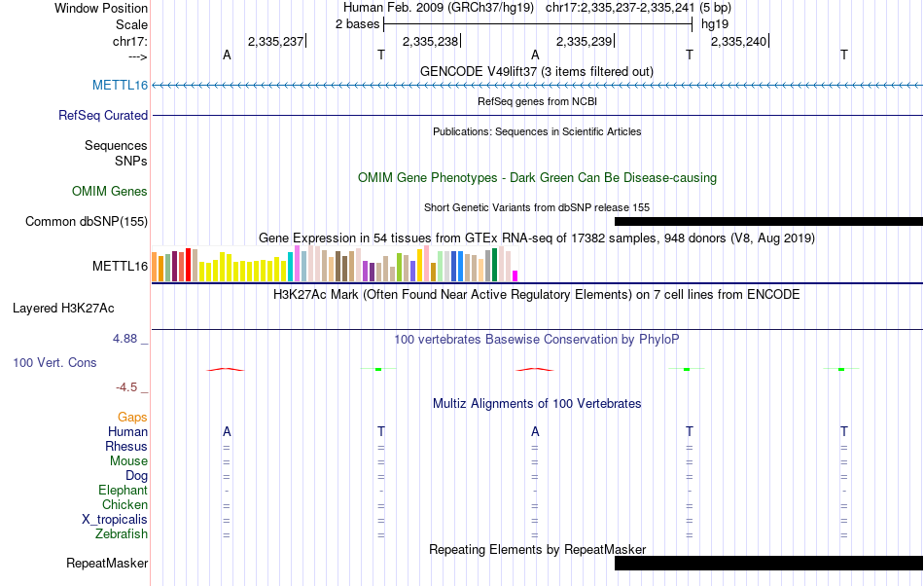Click the Sequences track label
The width and height of the screenshot is (924, 586).
pyautogui.click(x=116, y=146)
